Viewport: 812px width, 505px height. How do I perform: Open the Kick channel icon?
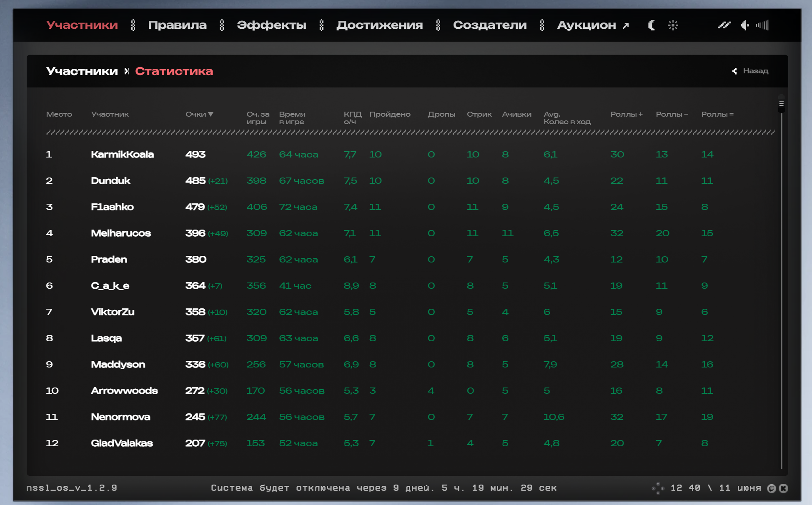pyautogui.click(x=784, y=488)
